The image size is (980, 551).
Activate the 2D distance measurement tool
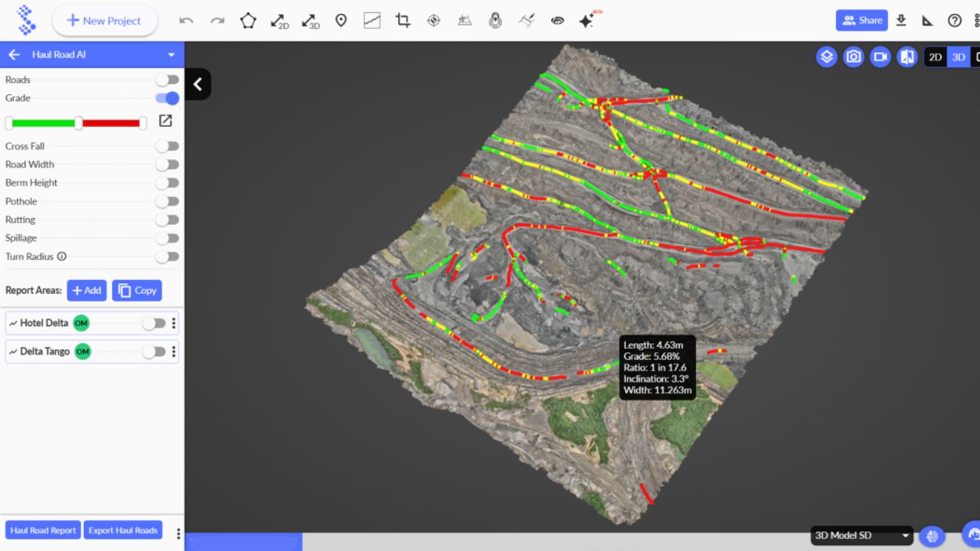coord(279,21)
